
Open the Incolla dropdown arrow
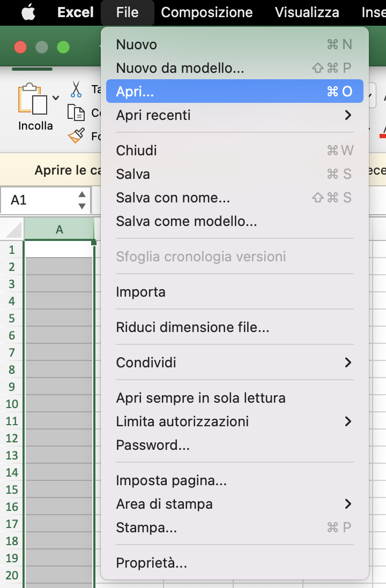click(56, 98)
